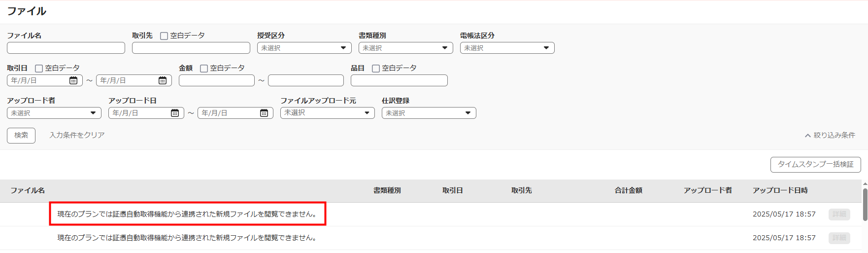Open the ファイルアップロード元 dropdown
Screen dimensions: 868x253
point(328,113)
